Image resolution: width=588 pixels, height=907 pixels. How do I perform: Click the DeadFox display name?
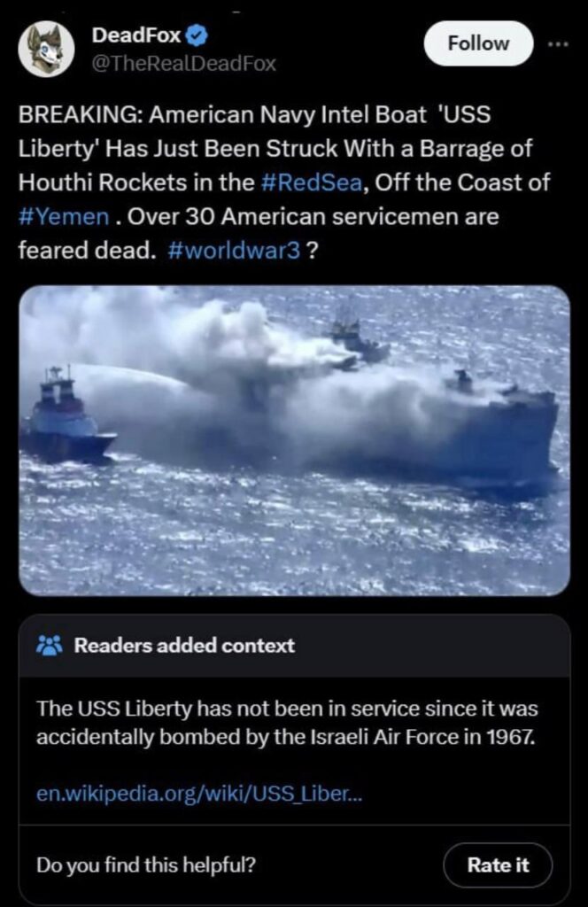[136, 35]
